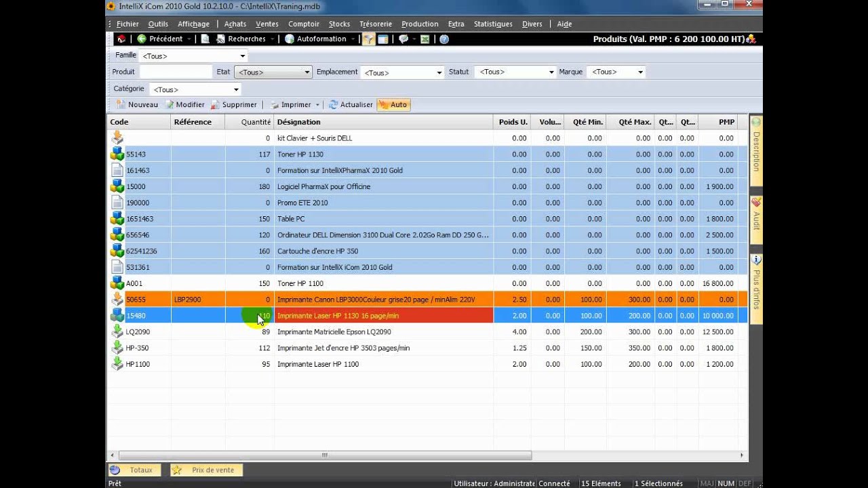Toggle the filter funnel icon

pos(368,39)
